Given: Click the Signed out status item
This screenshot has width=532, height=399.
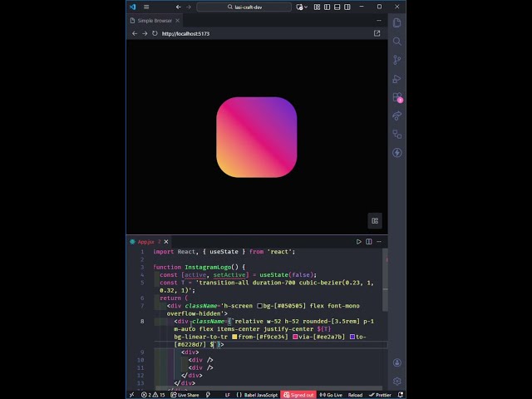Looking at the screenshot, I should (298, 395).
